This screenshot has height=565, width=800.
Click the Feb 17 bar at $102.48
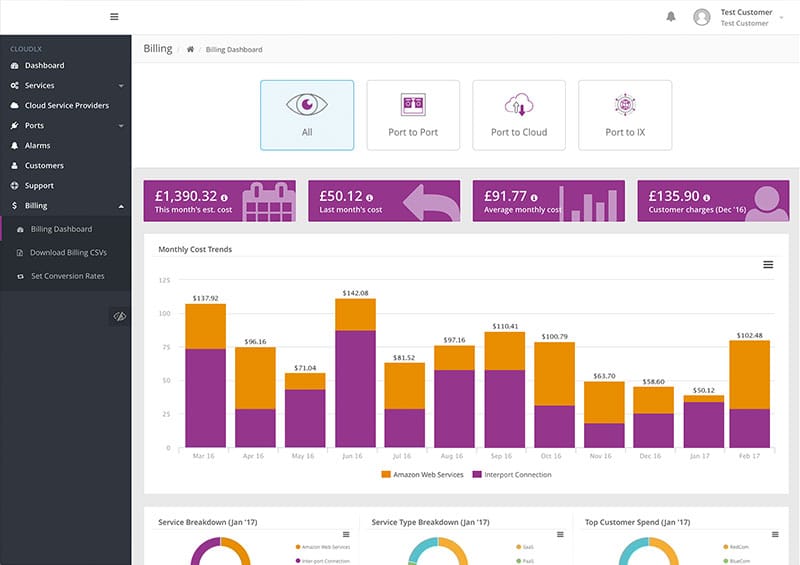[x=749, y=394]
